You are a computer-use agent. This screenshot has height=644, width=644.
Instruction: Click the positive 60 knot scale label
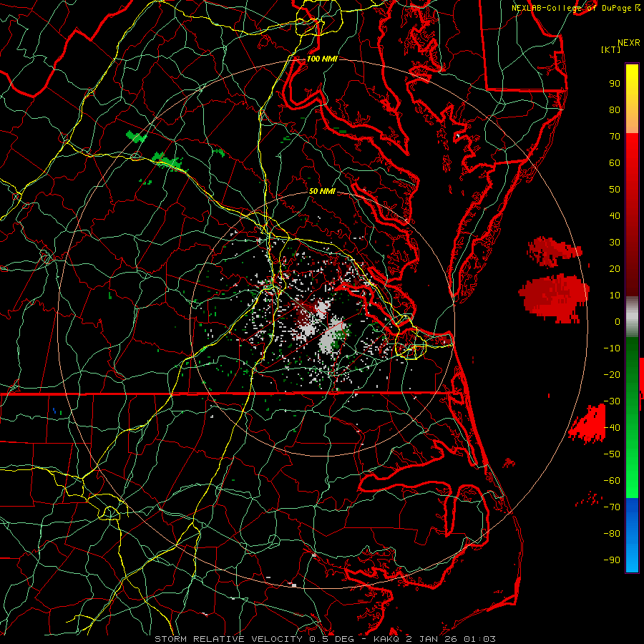point(615,162)
